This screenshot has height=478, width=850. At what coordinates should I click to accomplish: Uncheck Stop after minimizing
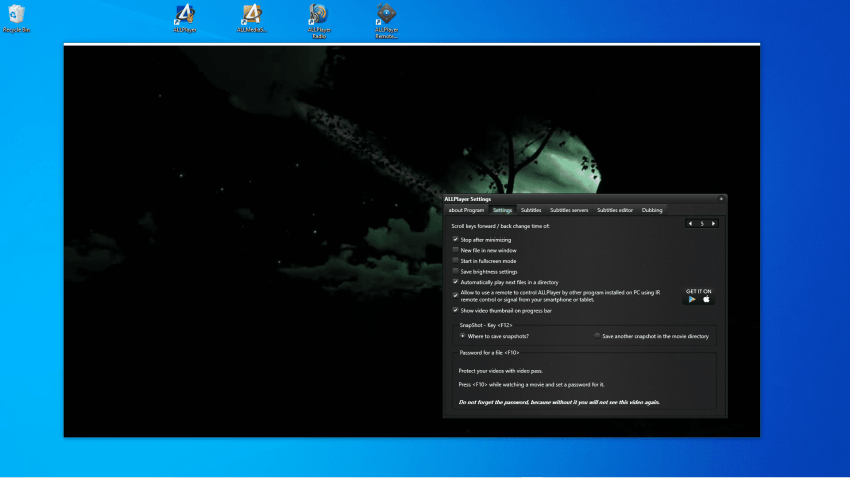coord(455,240)
